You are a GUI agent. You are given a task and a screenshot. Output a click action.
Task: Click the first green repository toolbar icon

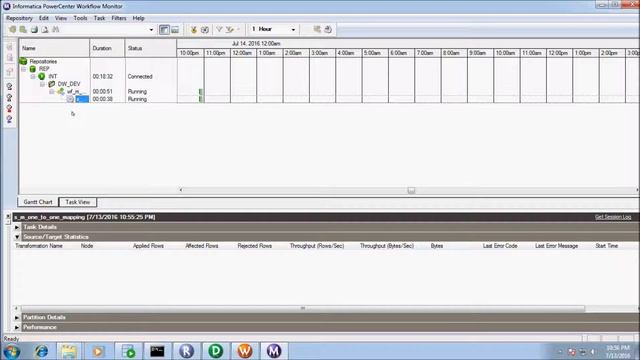click(x=12, y=29)
